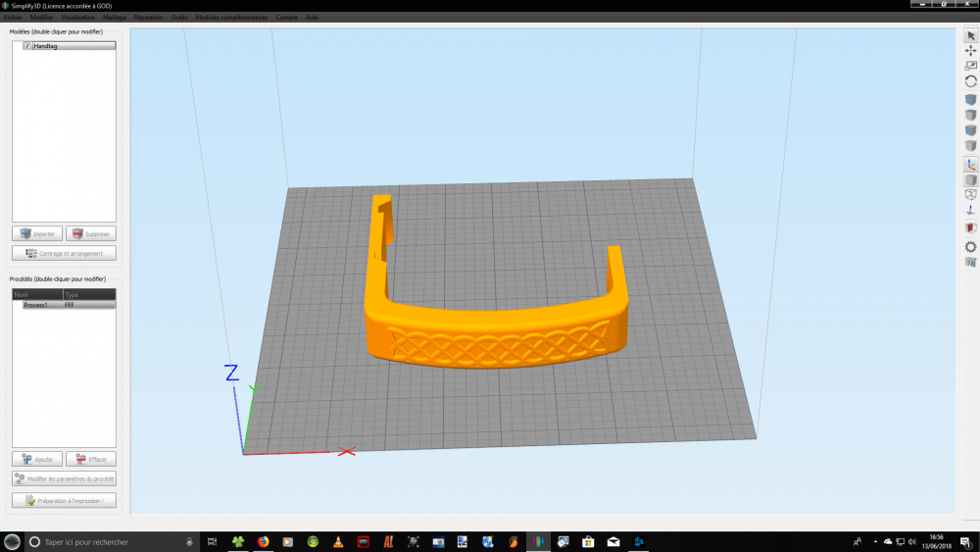Open Modules complémentaires menu
The height and width of the screenshot is (552, 980).
(231, 18)
